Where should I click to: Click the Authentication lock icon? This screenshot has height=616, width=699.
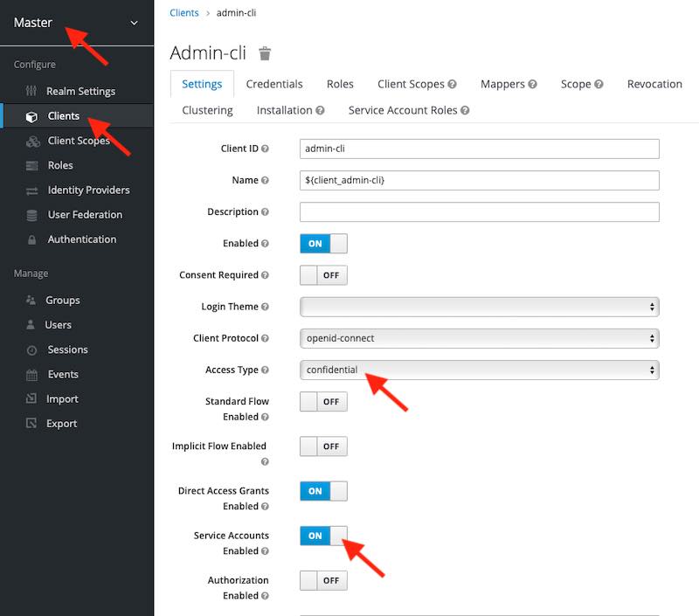pyautogui.click(x=31, y=239)
